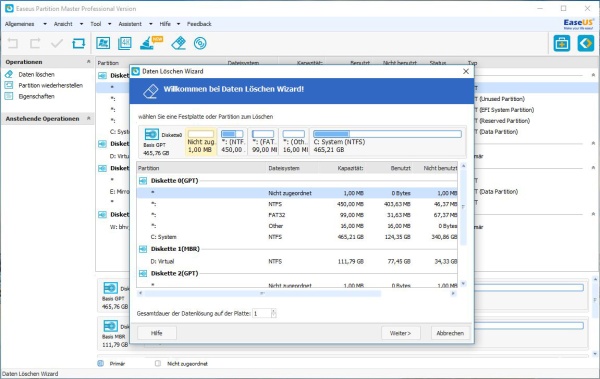
Task: Click the Kapazität column header in wizard
Action: (x=350, y=168)
